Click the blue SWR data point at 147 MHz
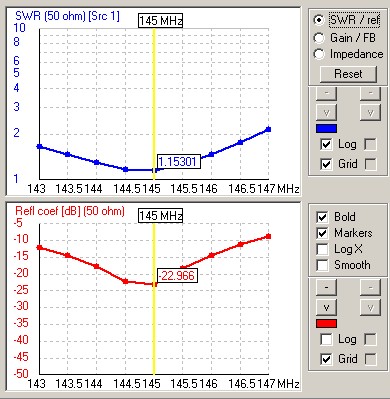 tap(268, 129)
